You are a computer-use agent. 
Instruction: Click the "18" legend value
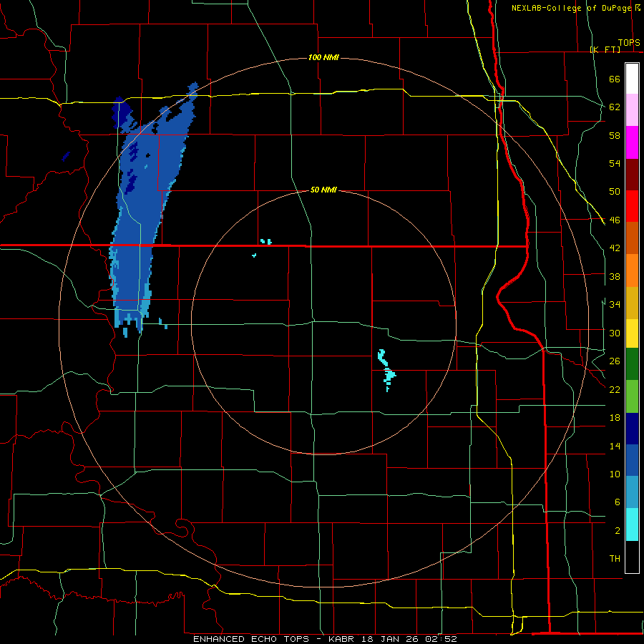point(615,418)
